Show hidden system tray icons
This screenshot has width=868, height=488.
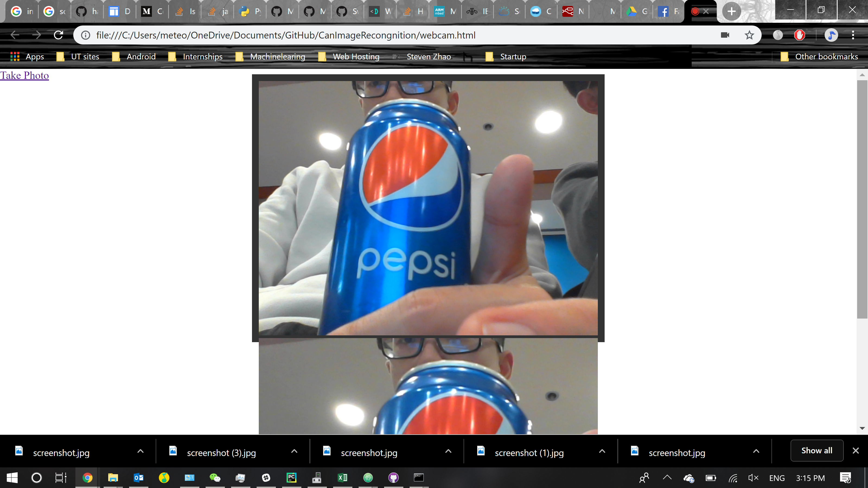[x=667, y=477]
